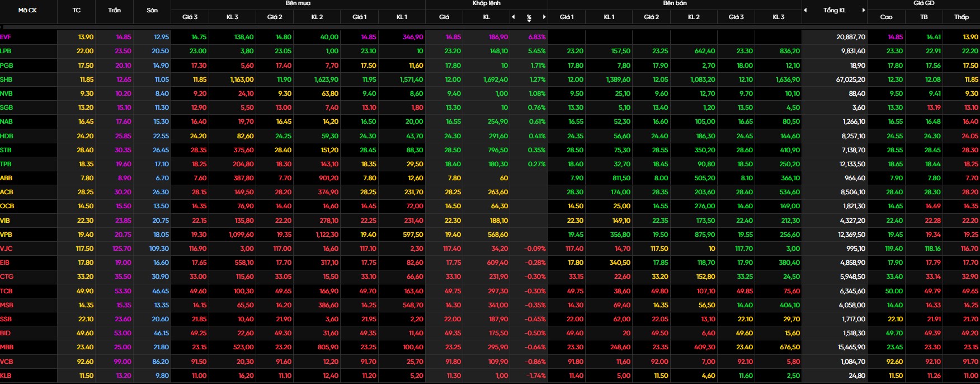Click BID floor price 46.15
This screenshot has width=980, height=384.
[x=161, y=333]
